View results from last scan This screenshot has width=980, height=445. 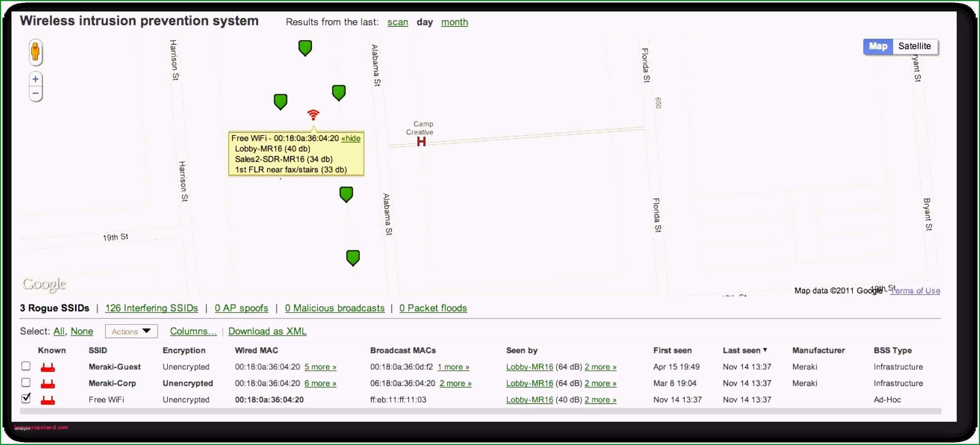coord(397,22)
